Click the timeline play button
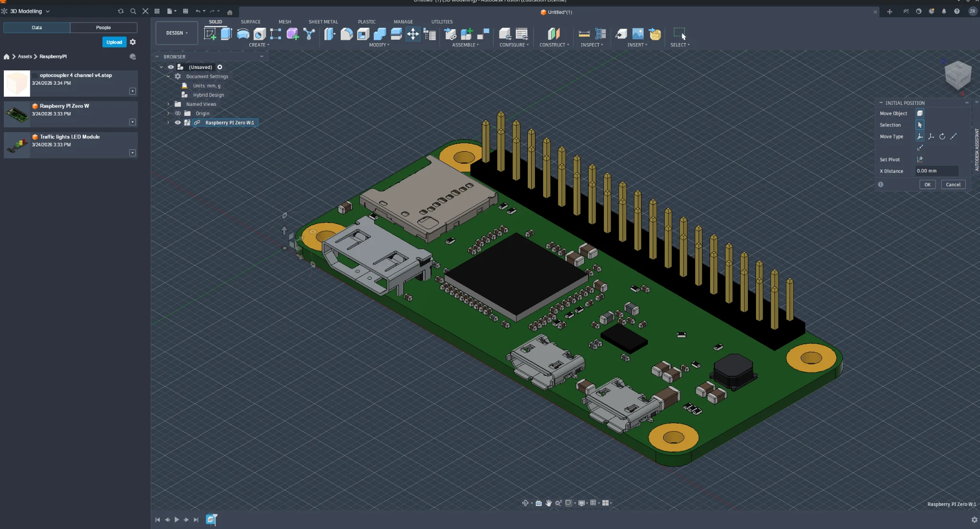Screen dimensions: 980x529 click(x=177, y=520)
